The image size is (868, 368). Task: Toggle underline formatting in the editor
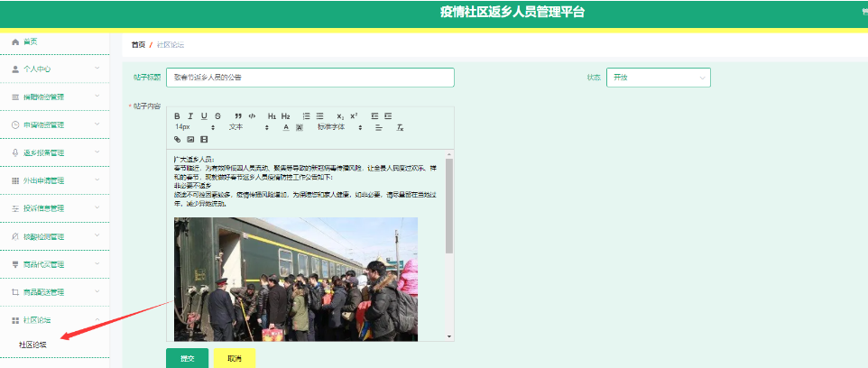[204, 116]
